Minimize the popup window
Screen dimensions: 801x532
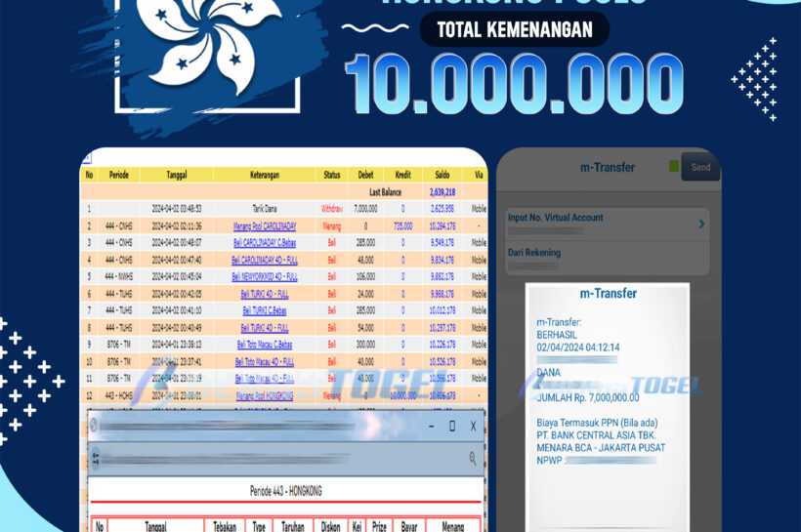click(x=430, y=427)
